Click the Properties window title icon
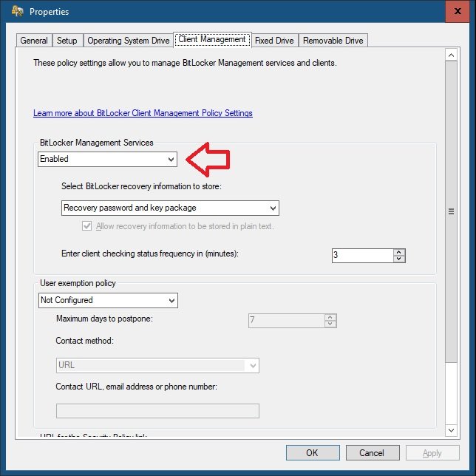 [17, 12]
